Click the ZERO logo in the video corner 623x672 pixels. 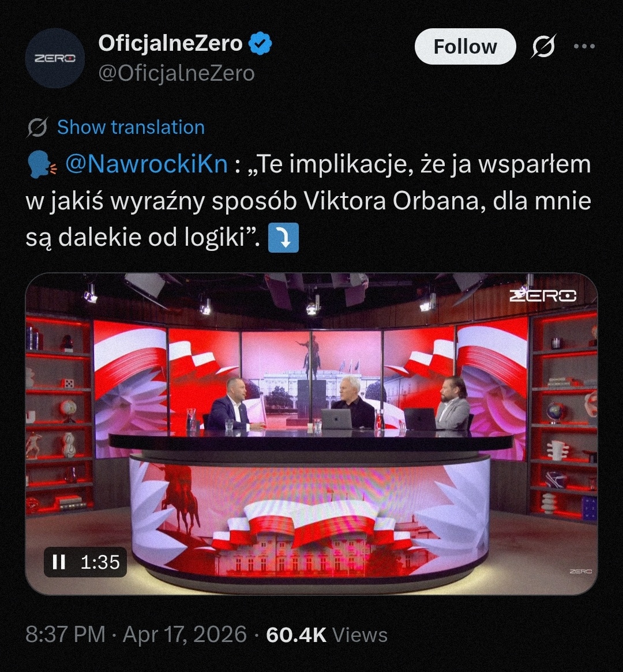pos(542,296)
